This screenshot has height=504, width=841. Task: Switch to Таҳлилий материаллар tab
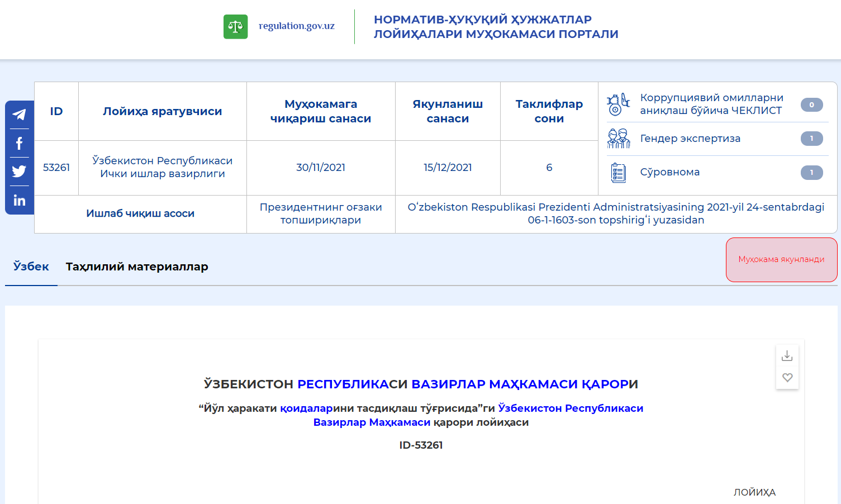[x=137, y=267]
